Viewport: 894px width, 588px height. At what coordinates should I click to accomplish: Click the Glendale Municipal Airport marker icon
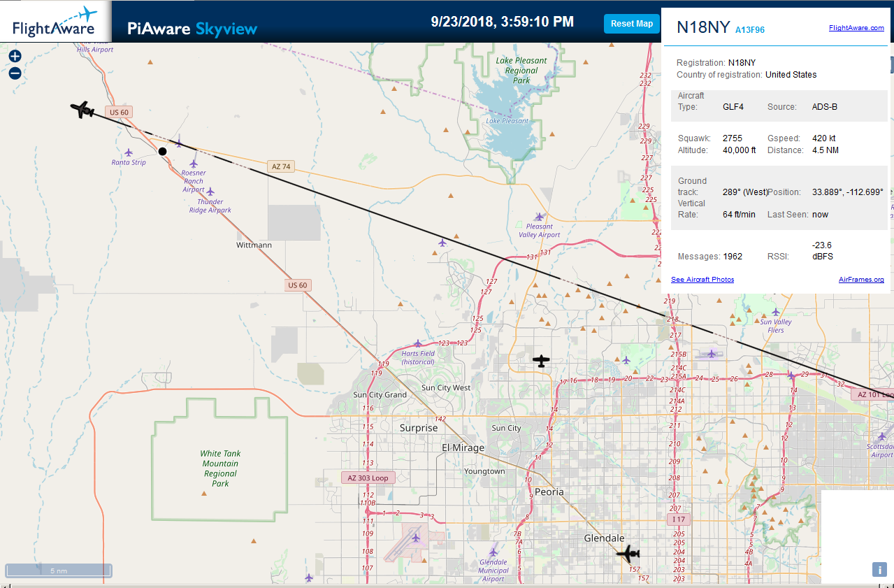(x=494, y=552)
